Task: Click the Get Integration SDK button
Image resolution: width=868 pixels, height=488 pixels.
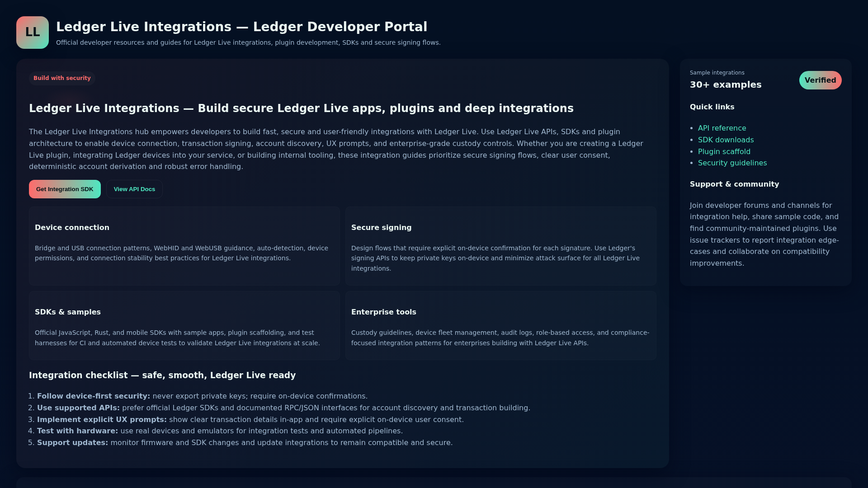Action: [x=65, y=189]
